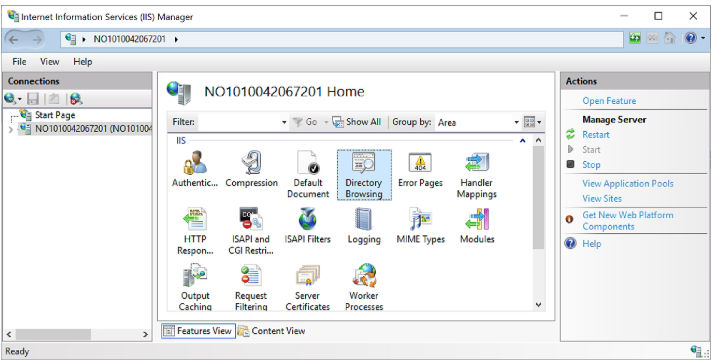Screen dimensions: 712x361
Task: Open the Group by Area dropdown
Action: 516,122
